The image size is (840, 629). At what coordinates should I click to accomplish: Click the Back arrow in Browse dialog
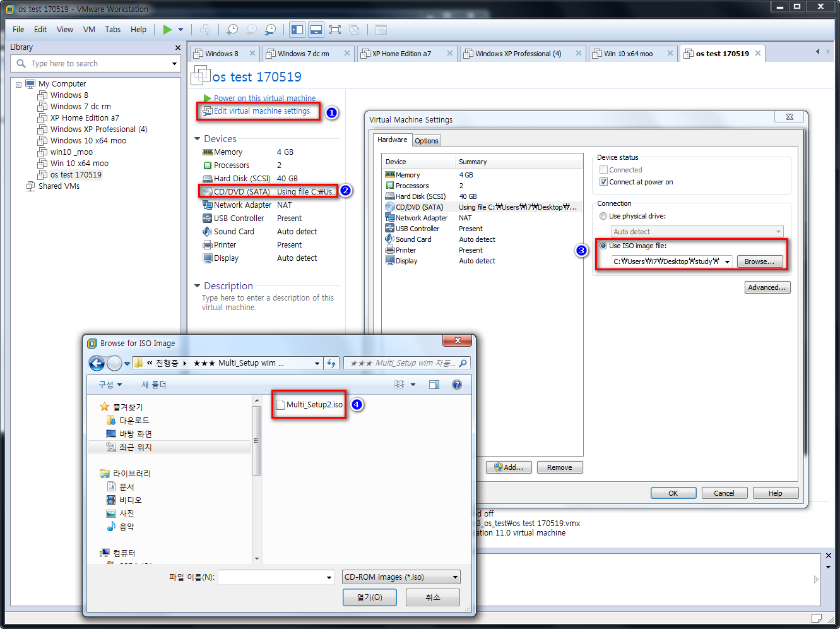pyautogui.click(x=97, y=363)
